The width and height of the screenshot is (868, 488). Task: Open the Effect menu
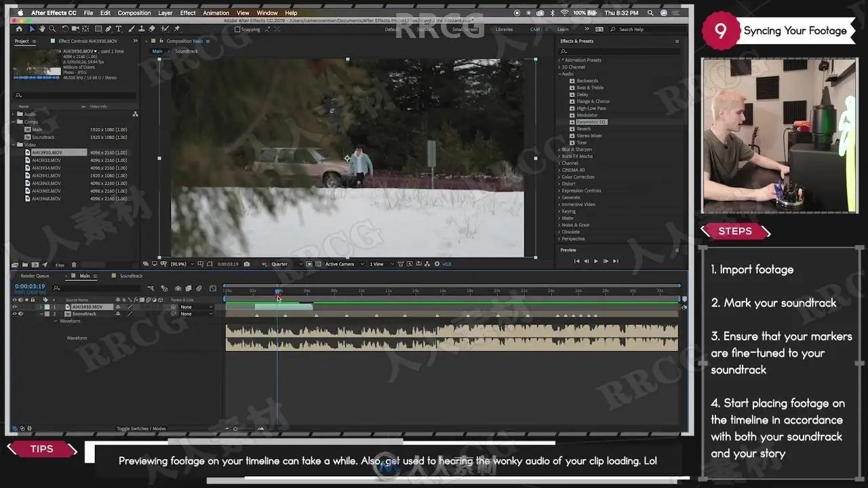click(188, 13)
